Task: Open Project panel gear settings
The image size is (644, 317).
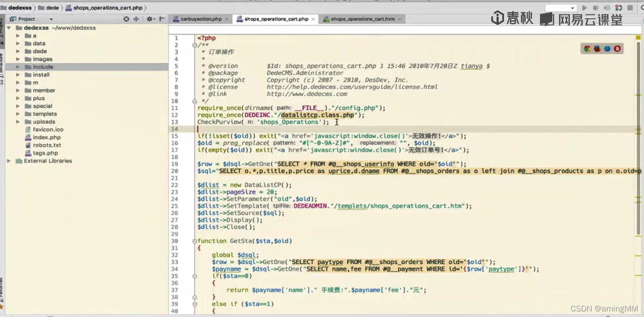Action: click(150, 19)
